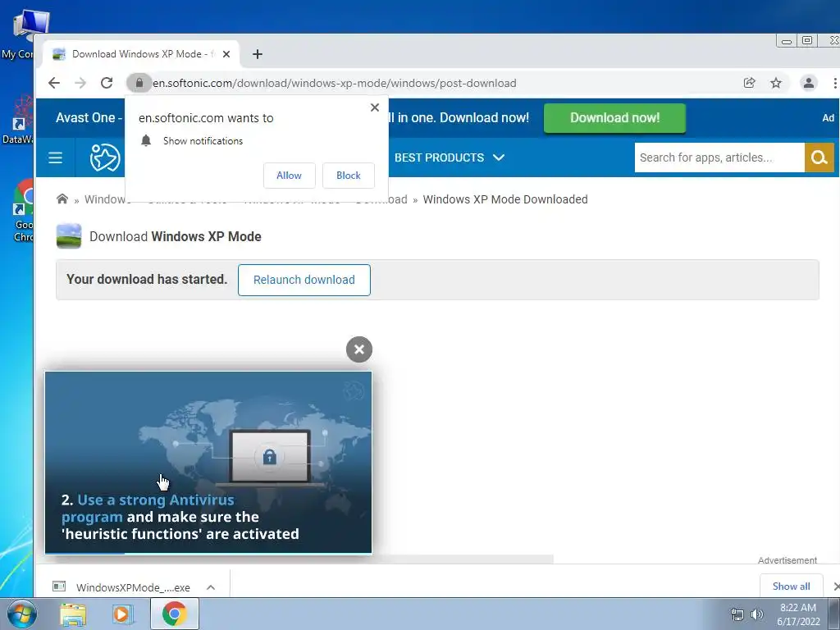Show all downloads

(x=791, y=586)
